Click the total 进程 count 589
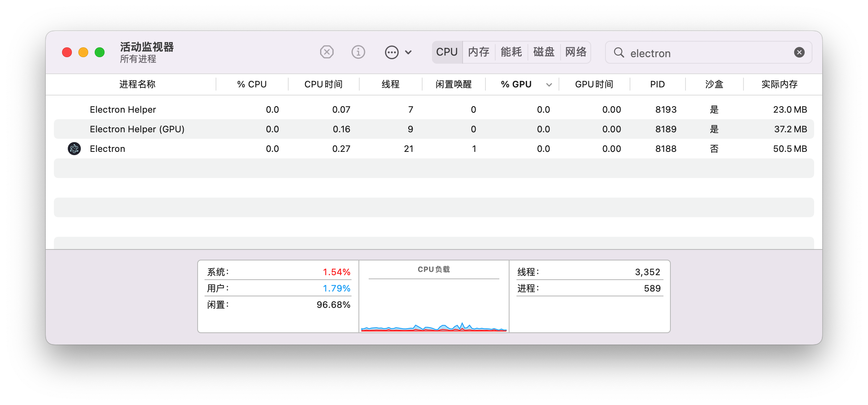This screenshot has height=405, width=868. (652, 288)
